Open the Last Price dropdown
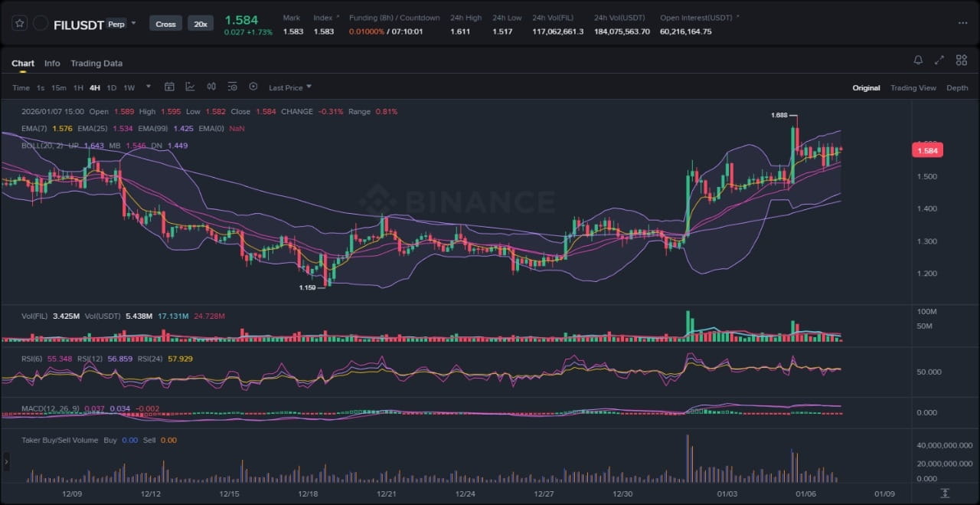Screen dimensions: 980x505 (x=290, y=88)
